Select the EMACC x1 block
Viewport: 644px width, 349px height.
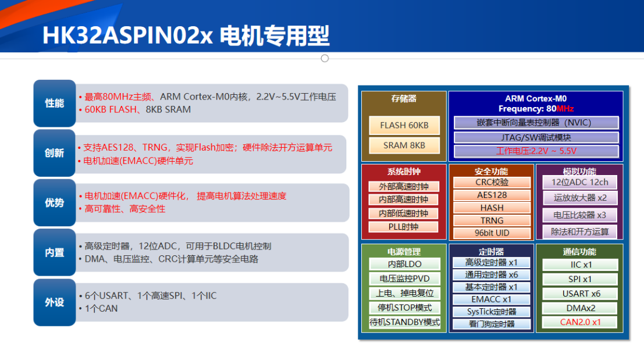(491, 300)
